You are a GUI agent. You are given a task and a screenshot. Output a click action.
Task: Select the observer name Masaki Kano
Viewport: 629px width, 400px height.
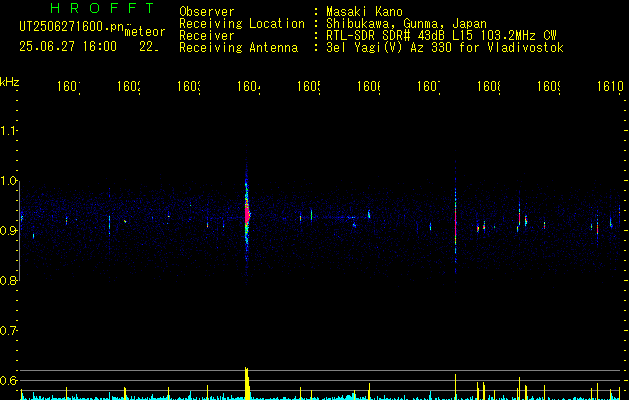364,12
